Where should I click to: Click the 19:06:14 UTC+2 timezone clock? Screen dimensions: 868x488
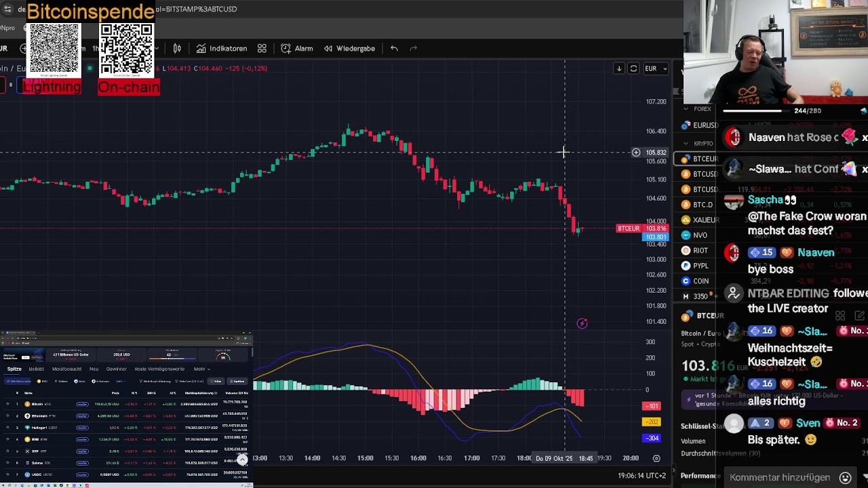(x=642, y=476)
